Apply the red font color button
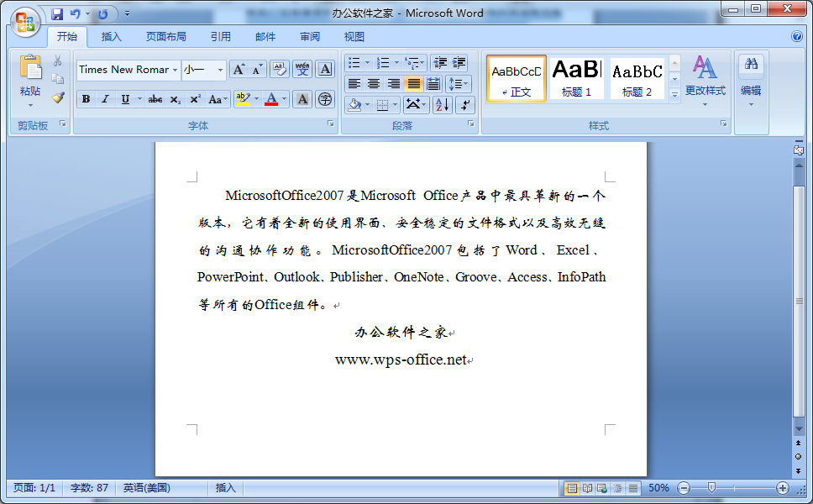This screenshot has height=504, width=813. tap(271, 99)
